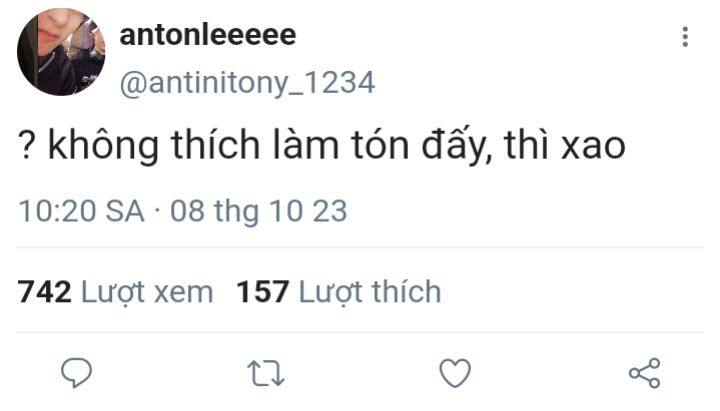The width and height of the screenshot is (720, 411).
Task: Click the @antinitony_1234 handle
Action: 248,83
